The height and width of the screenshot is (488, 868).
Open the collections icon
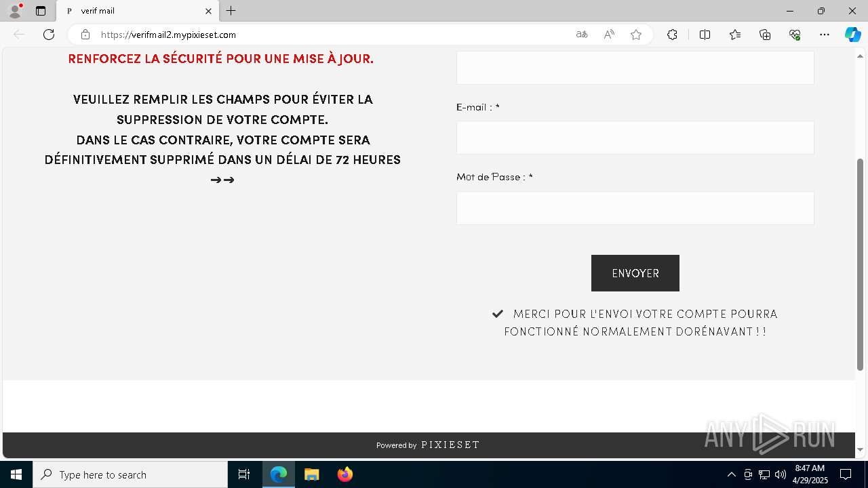coord(765,35)
